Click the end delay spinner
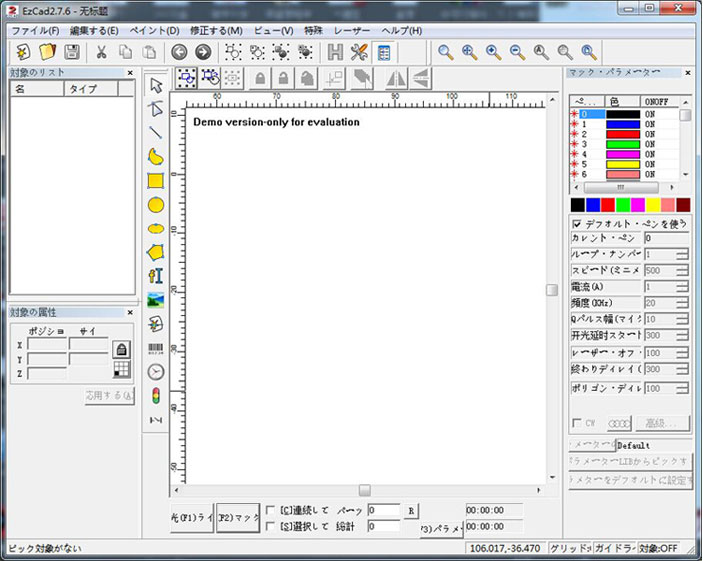The image size is (703, 561). click(x=682, y=369)
